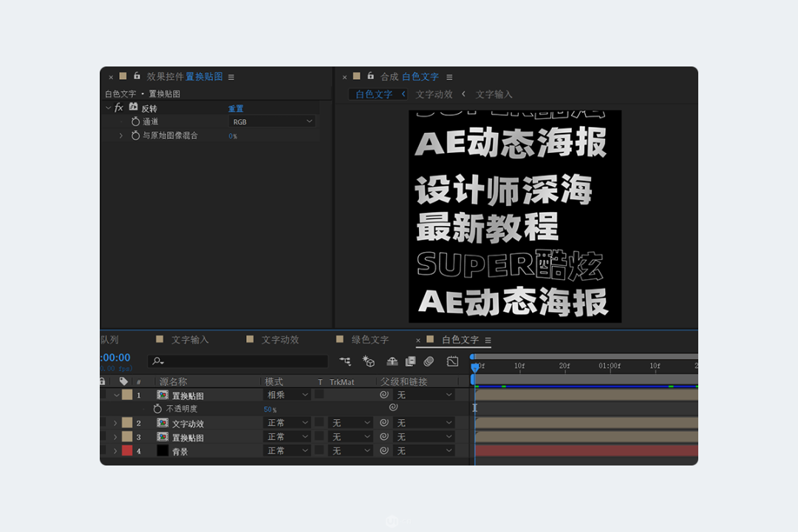Click the parent pick-whip for 背景 layer

384,451
